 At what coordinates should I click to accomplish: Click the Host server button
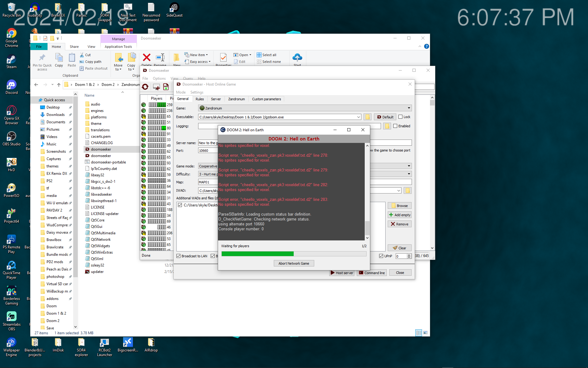point(342,273)
